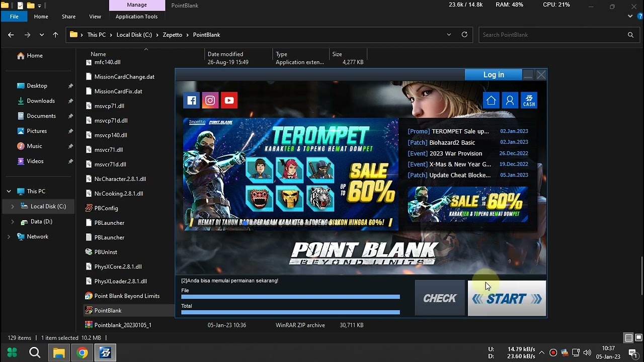Select the PhysXCore.2.8.1.dll file
This screenshot has width=644, height=362.
[x=118, y=267]
